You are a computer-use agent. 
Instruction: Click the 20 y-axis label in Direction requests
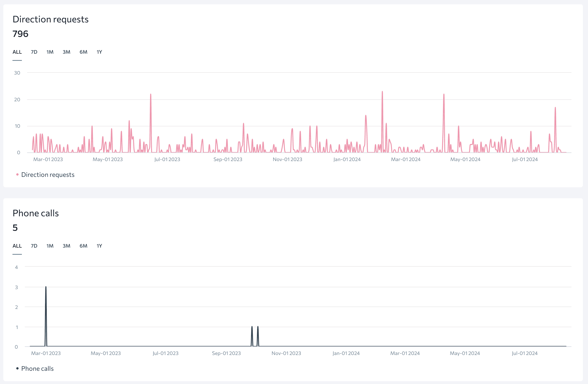click(x=17, y=100)
